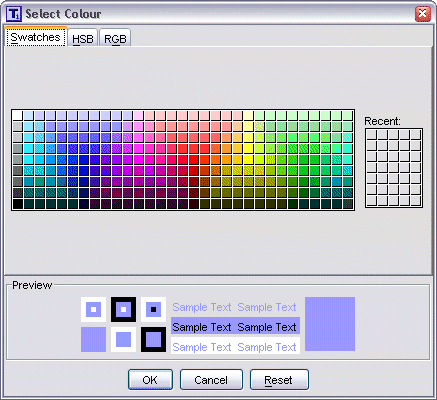This screenshot has height=400, width=437.
Task: Close the Select Colour dialog
Action: click(422, 14)
